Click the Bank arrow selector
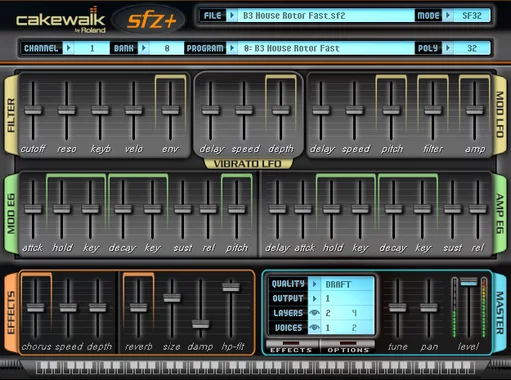 (144, 48)
